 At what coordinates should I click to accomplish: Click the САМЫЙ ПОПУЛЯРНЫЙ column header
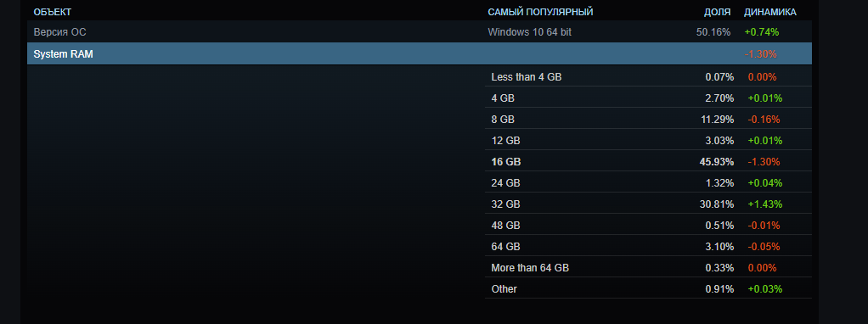[x=540, y=12]
